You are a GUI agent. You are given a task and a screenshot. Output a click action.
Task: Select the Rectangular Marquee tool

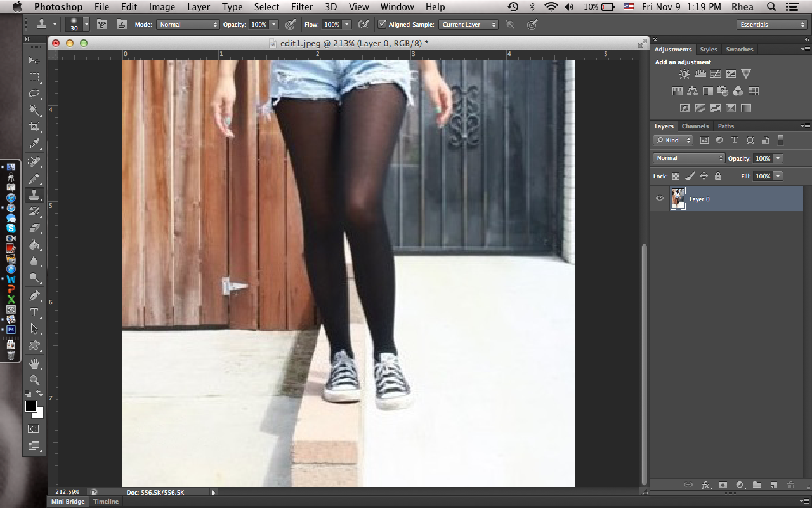pyautogui.click(x=34, y=77)
